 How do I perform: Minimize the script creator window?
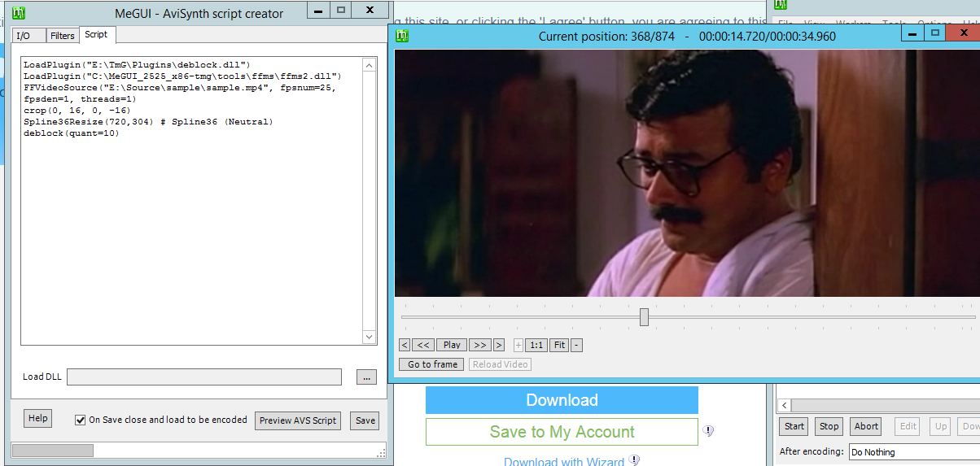[318, 11]
